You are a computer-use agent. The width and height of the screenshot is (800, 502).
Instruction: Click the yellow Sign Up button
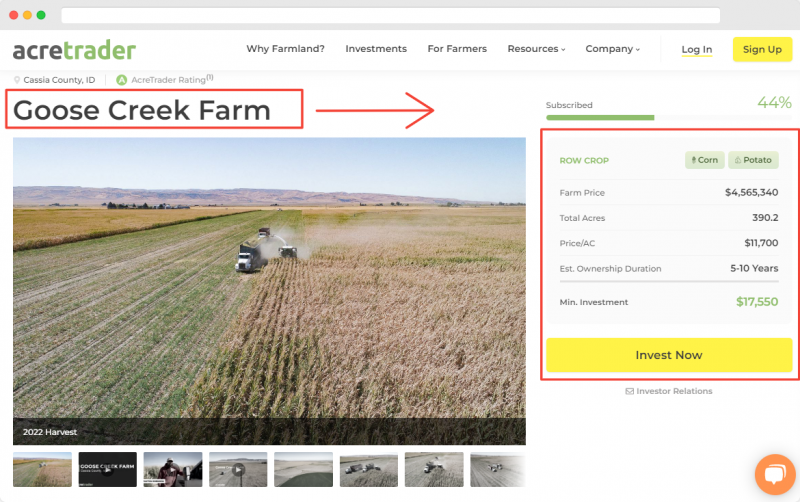pos(762,49)
